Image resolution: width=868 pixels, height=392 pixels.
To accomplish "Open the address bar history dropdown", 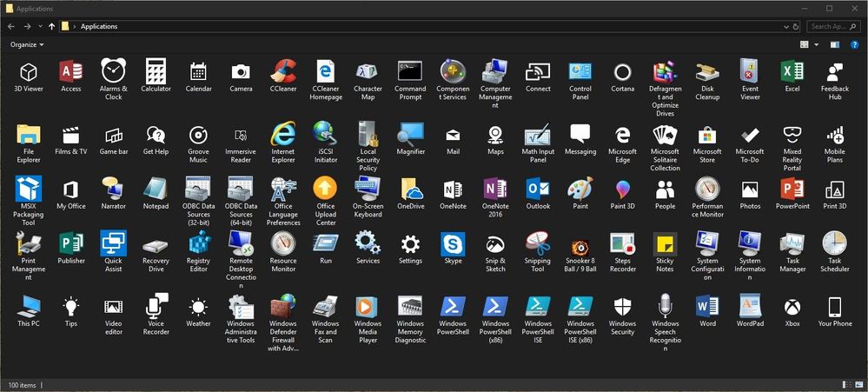I will tap(786, 27).
